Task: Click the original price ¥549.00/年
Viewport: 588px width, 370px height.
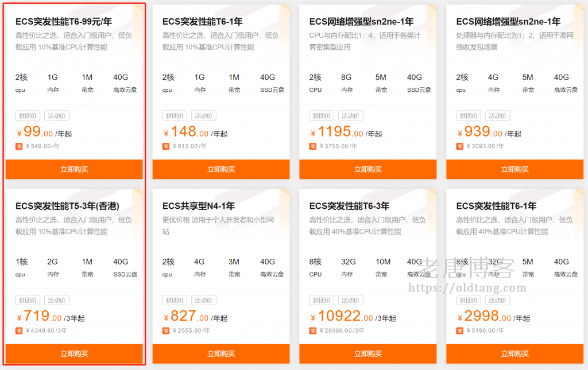Action: [x=42, y=146]
